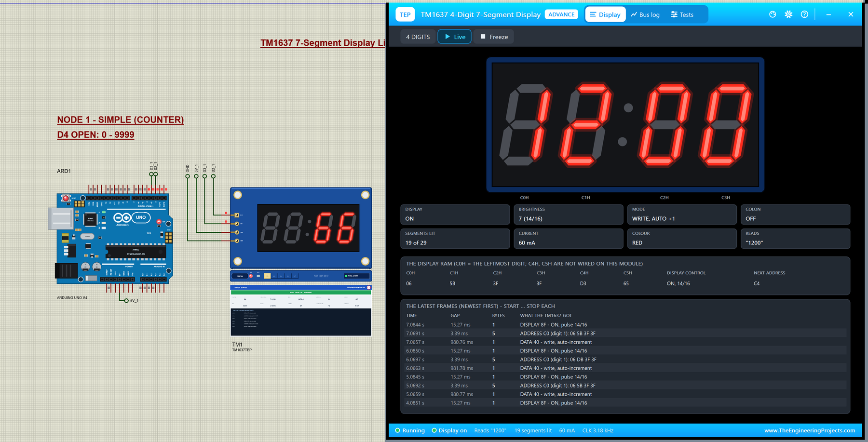
Task: Click the Display on status indicator
Action: [x=449, y=430]
